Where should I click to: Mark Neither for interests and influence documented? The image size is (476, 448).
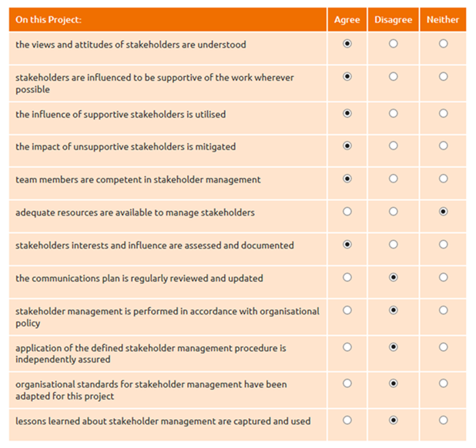coord(443,245)
